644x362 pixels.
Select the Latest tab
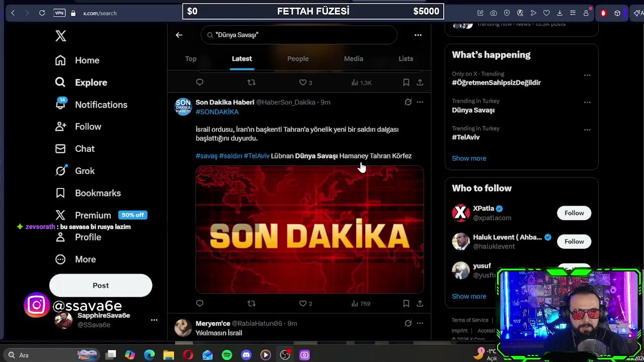click(x=242, y=59)
